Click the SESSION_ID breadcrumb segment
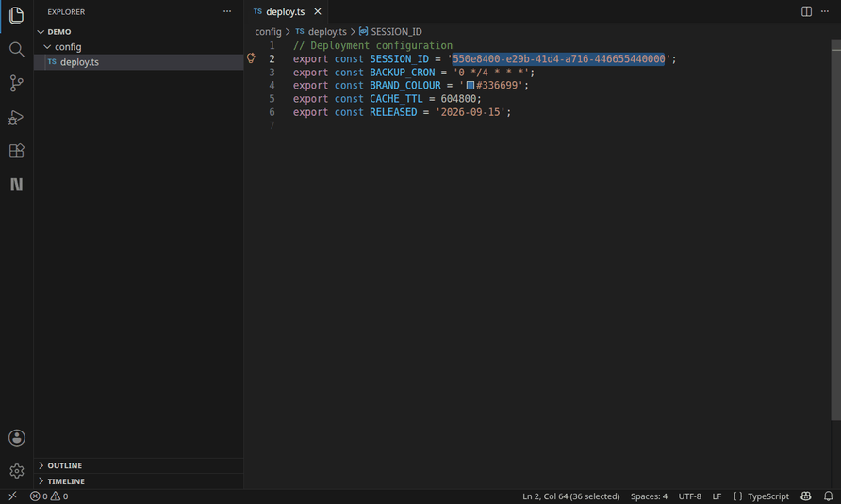This screenshot has height=504, width=841. click(396, 32)
